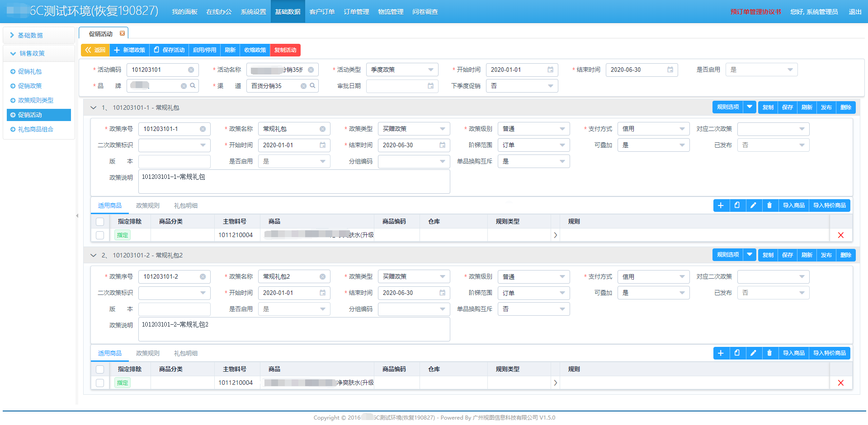Click 发布 button for policy 101203101-1
Image resolution: width=868 pixels, height=425 pixels.
[x=826, y=107]
